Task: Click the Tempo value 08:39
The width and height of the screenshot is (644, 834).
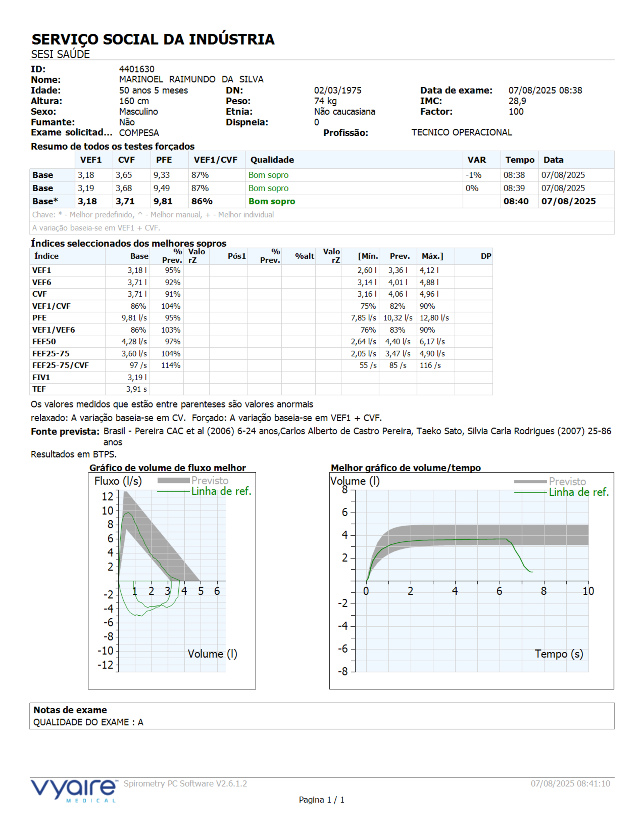Action: 514,188
